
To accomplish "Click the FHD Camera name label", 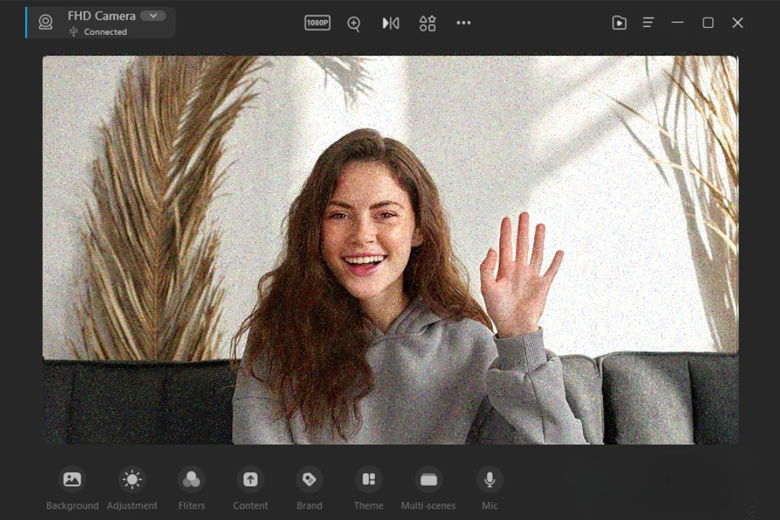I will [x=101, y=16].
